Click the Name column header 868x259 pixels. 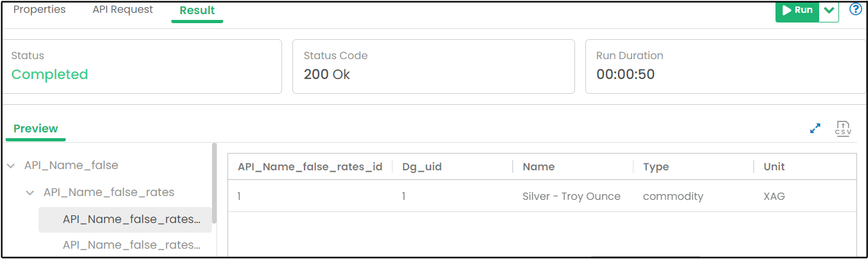tap(538, 167)
